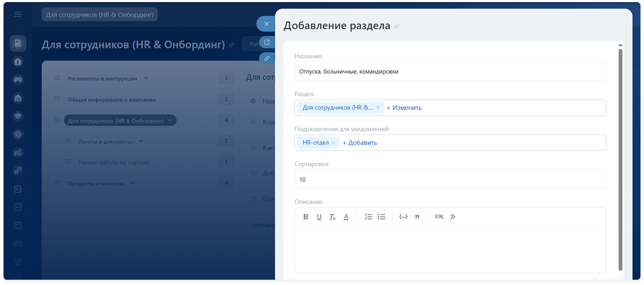Insert bulleted list in description
This screenshot has width=644, height=285.
[381, 217]
